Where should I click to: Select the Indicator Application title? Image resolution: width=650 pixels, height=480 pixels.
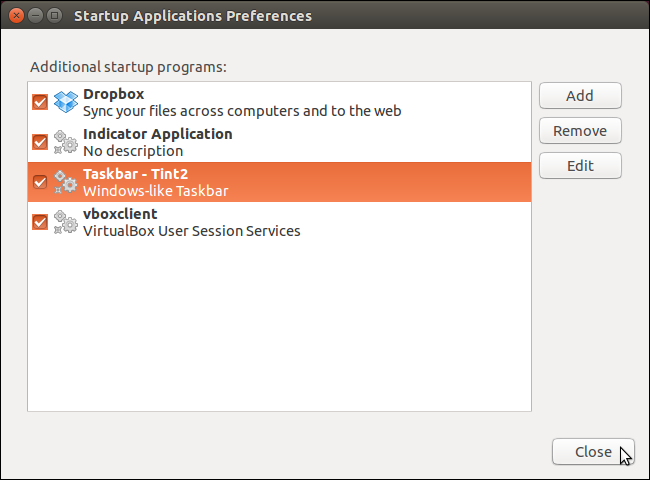[x=158, y=134]
